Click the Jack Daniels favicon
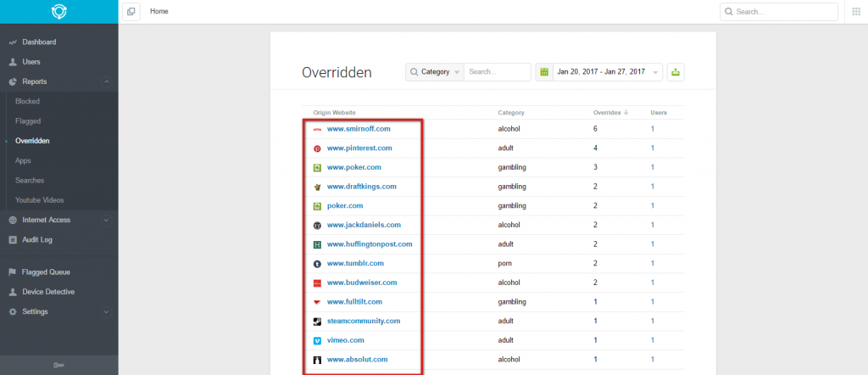Viewport: 868px width, 375px height. [x=318, y=226]
